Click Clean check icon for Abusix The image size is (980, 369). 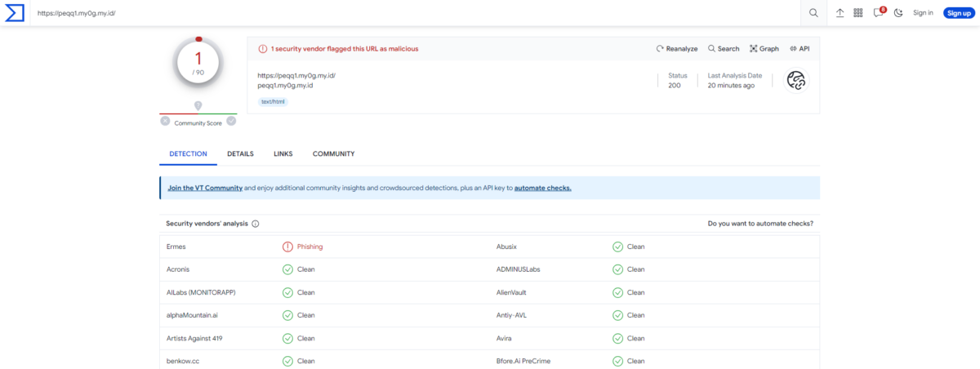(x=617, y=247)
